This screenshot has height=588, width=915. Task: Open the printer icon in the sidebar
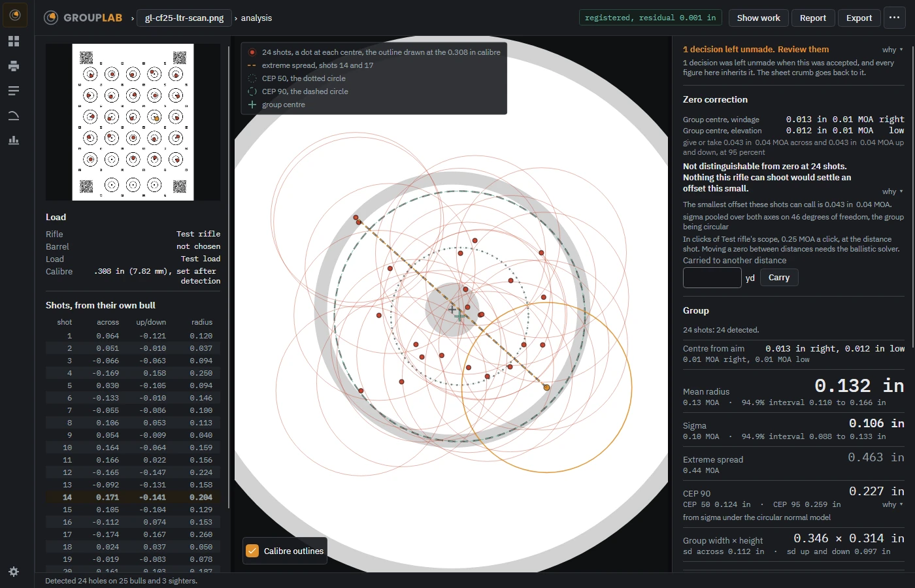click(14, 66)
